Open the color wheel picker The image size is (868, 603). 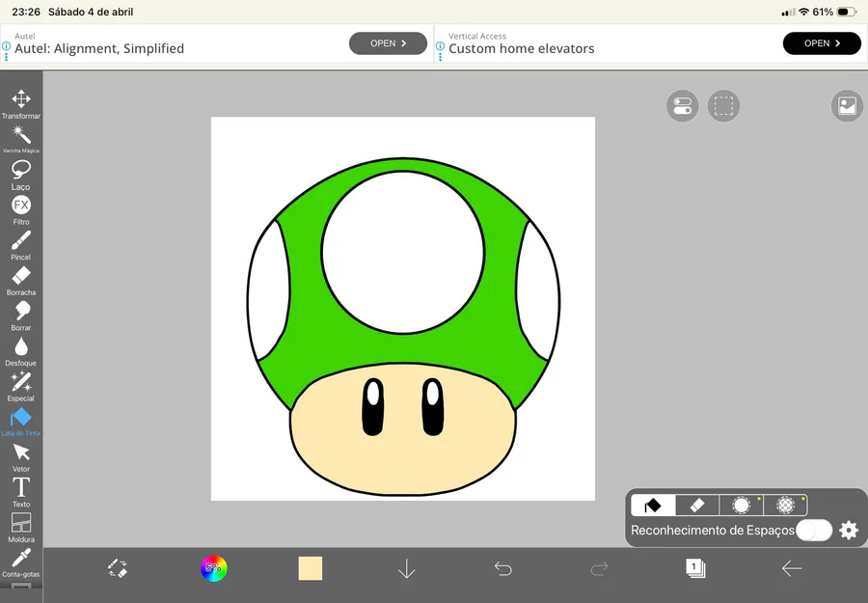click(214, 568)
